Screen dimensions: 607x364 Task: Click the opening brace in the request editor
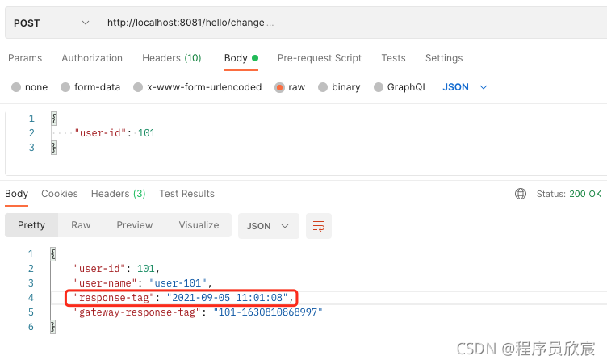pos(54,119)
